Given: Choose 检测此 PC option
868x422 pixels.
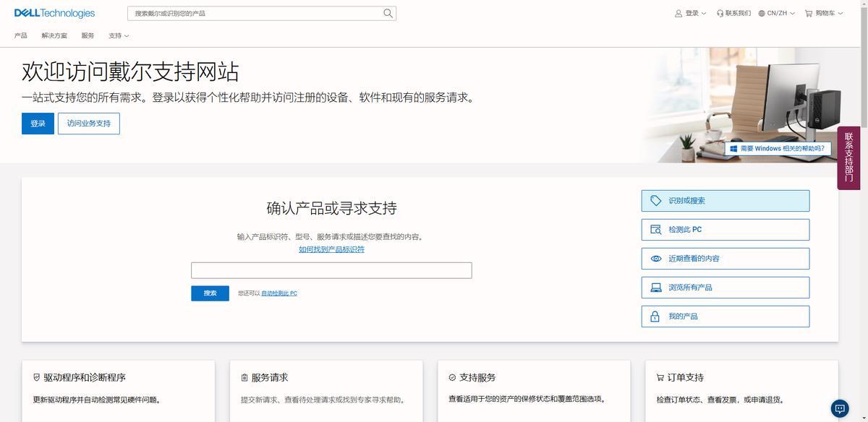Looking at the screenshot, I should [725, 230].
